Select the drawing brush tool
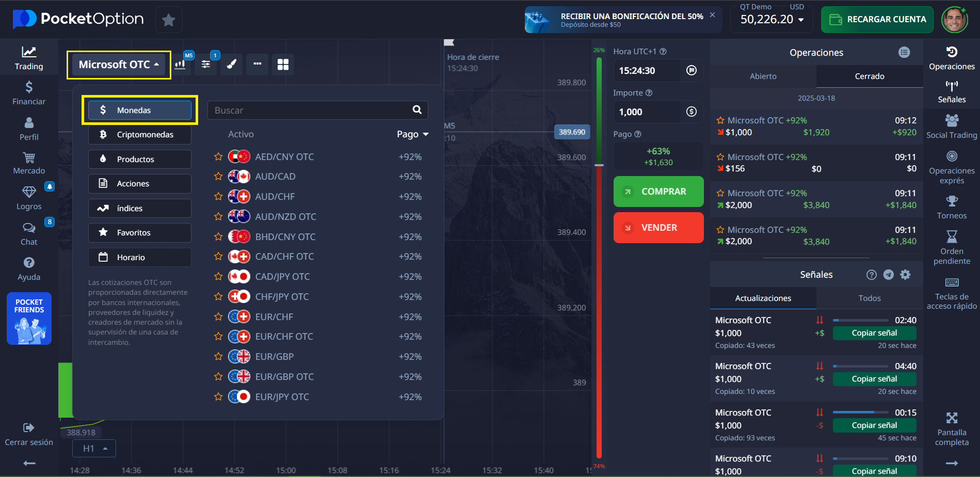The width and height of the screenshot is (980, 477). click(x=232, y=65)
